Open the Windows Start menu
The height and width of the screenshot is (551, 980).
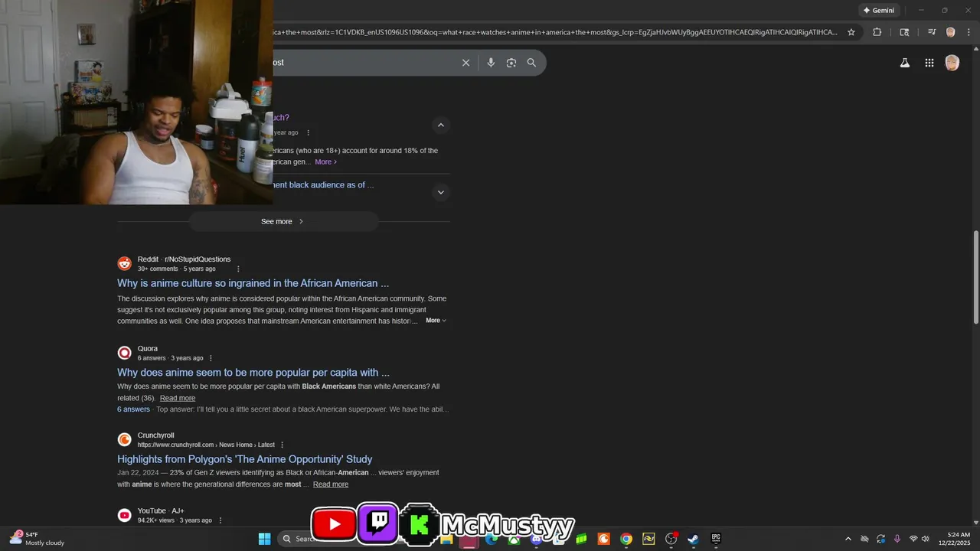pyautogui.click(x=264, y=539)
